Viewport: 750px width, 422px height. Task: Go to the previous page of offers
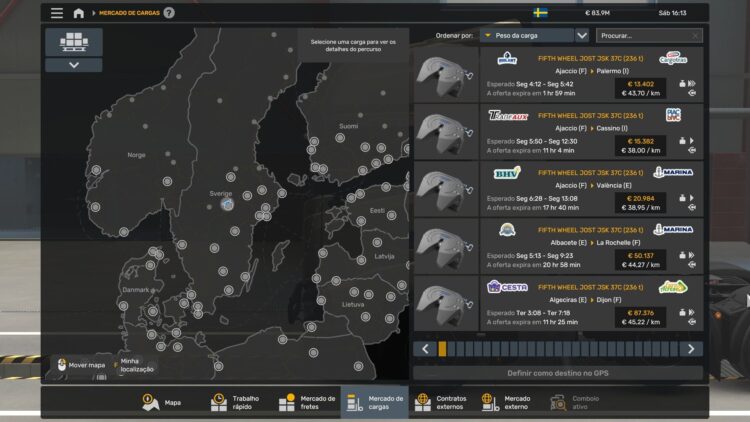pos(425,349)
